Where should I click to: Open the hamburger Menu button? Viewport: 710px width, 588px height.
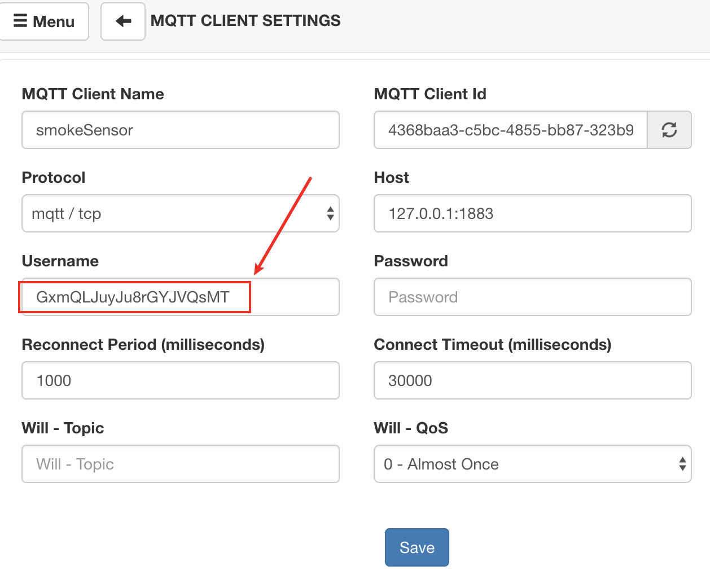(x=43, y=21)
